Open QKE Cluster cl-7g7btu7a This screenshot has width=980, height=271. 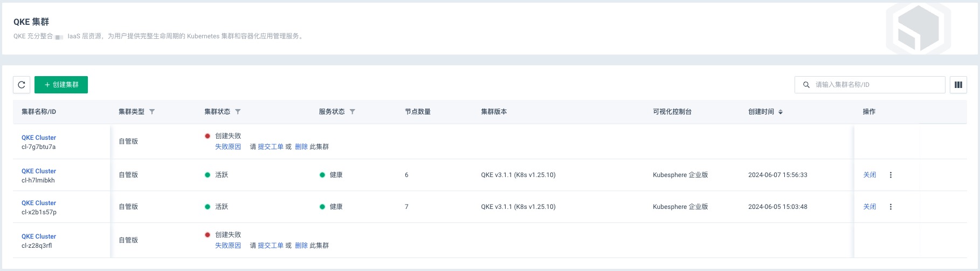(39, 138)
